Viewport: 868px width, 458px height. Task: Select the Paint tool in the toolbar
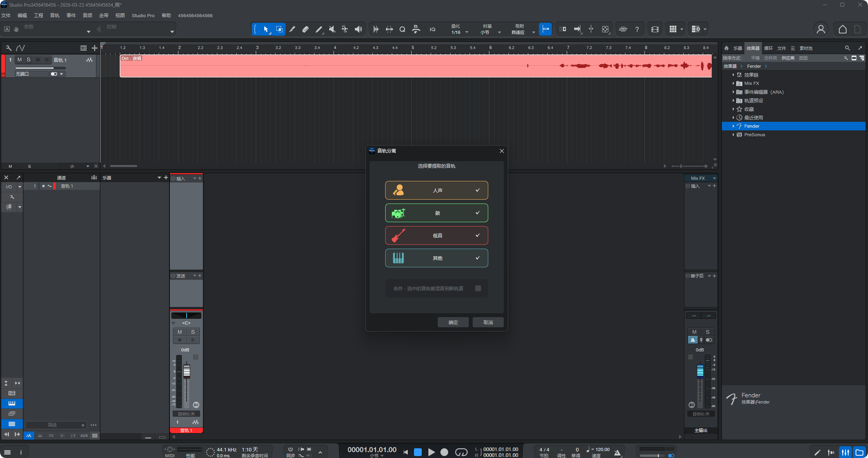pyautogui.click(x=319, y=29)
